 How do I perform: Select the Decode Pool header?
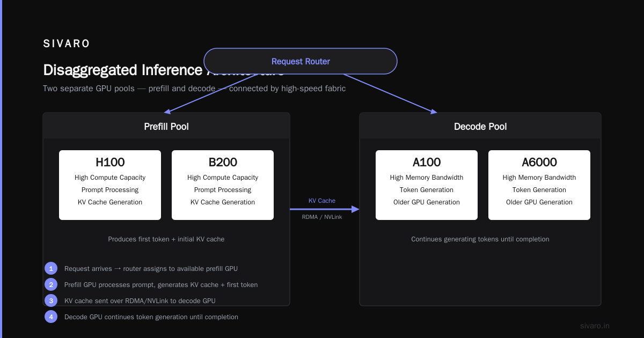coord(480,127)
